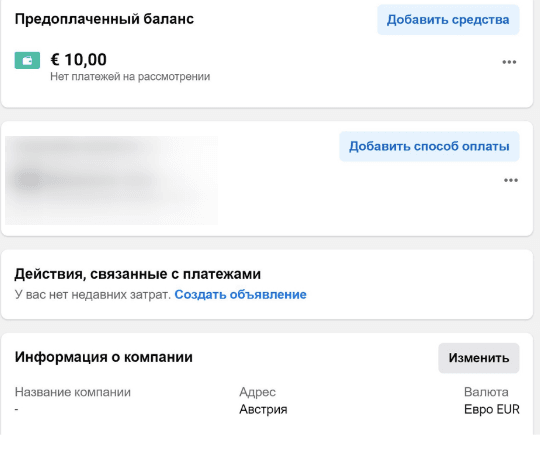This screenshot has width=540, height=449.
Task: Click the dash under Название компании
Action: click(x=17, y=409)
